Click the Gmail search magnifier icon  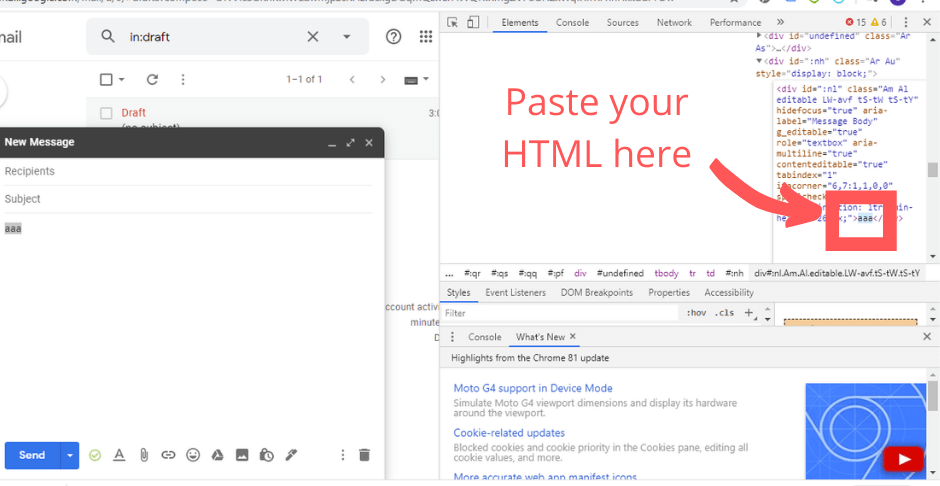108,37
